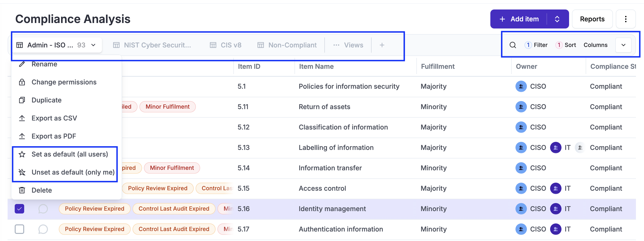Image resolution: width=644 pixels, height=241 pixels.
Task: Choose Export as CSV from menu
Action: pos(54,118)
